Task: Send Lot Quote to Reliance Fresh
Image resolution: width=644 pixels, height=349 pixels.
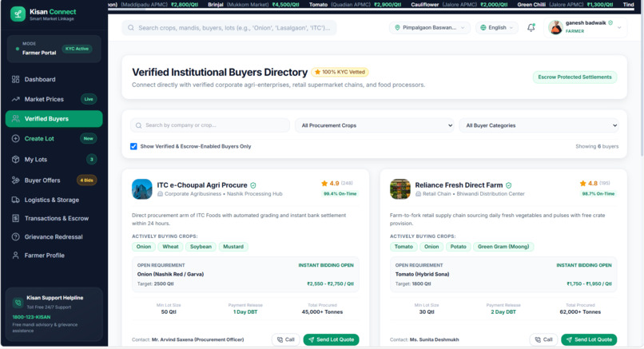Action: 589,339
